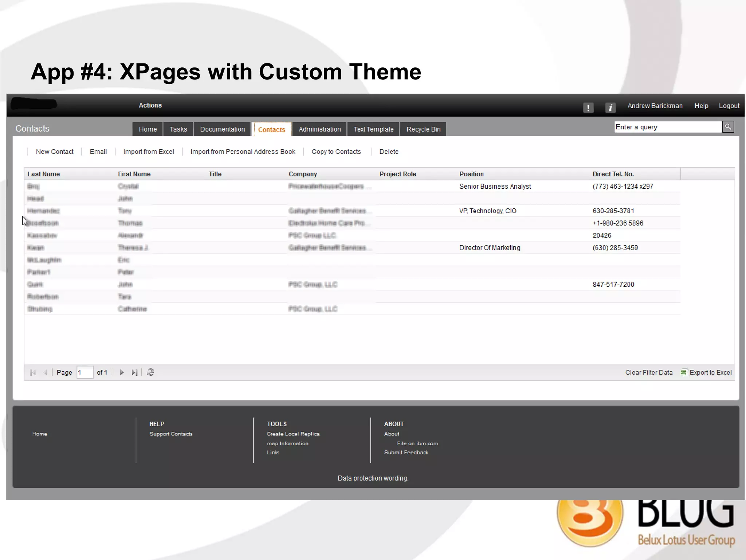Click the About footer link
The image size is (746, 560).
point(392,434)
